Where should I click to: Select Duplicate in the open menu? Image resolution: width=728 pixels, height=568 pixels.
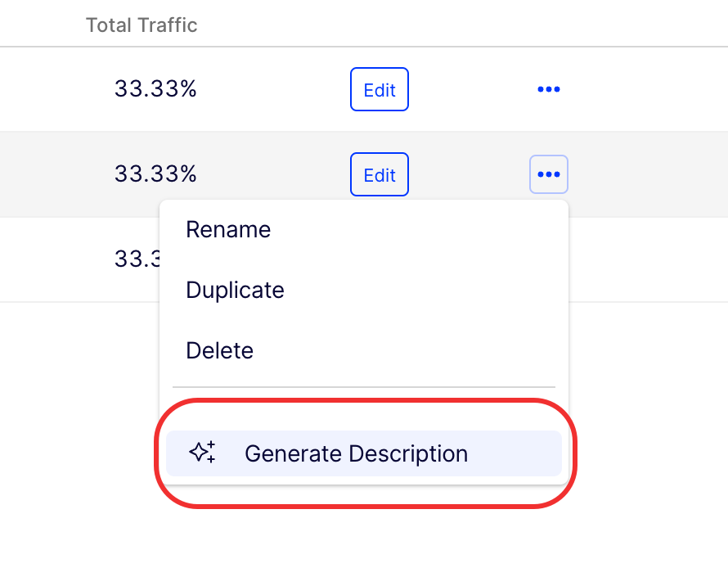click(x=235, y=290)
